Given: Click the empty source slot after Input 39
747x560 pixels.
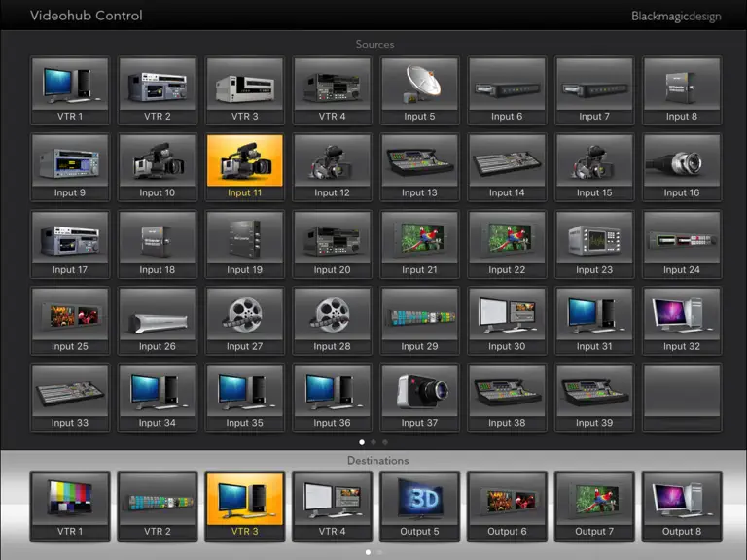Looking at the screenshot, I should coord(682,398).
